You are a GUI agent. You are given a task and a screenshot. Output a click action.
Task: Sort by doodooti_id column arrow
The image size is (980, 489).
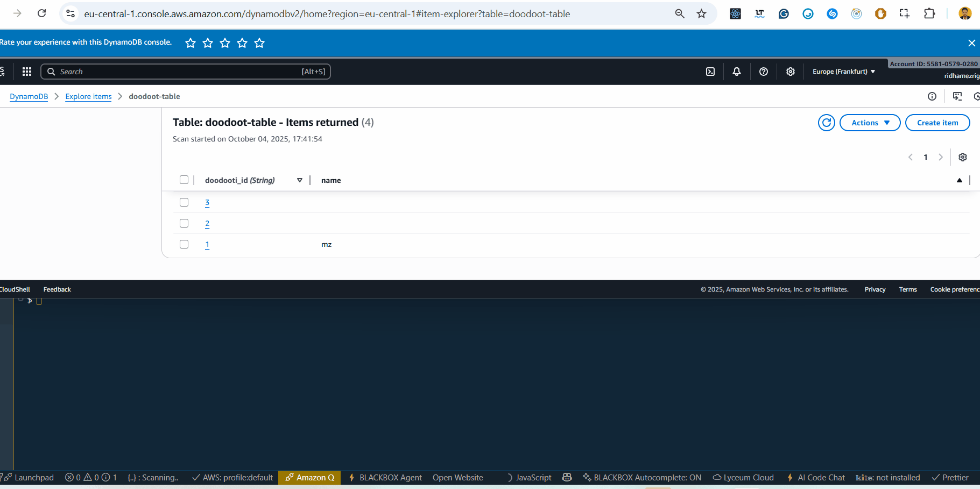300,180
